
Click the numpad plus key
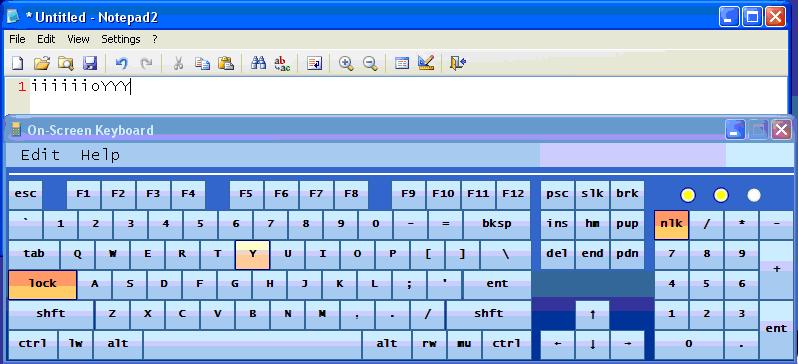(776, 270)
